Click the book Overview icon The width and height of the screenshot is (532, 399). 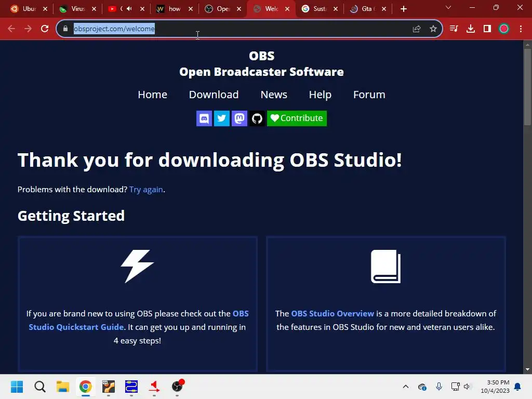(x=386, y=267)
